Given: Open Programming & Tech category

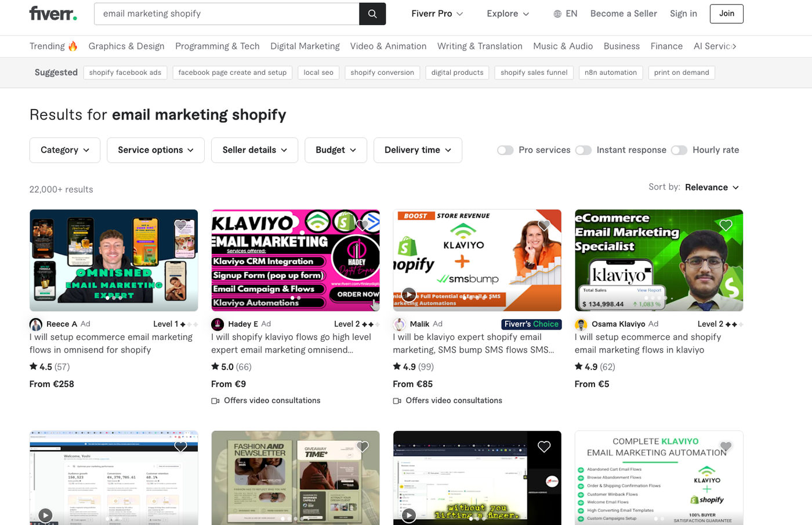Looking at the screenshot, I should click(x=217, y=46).
